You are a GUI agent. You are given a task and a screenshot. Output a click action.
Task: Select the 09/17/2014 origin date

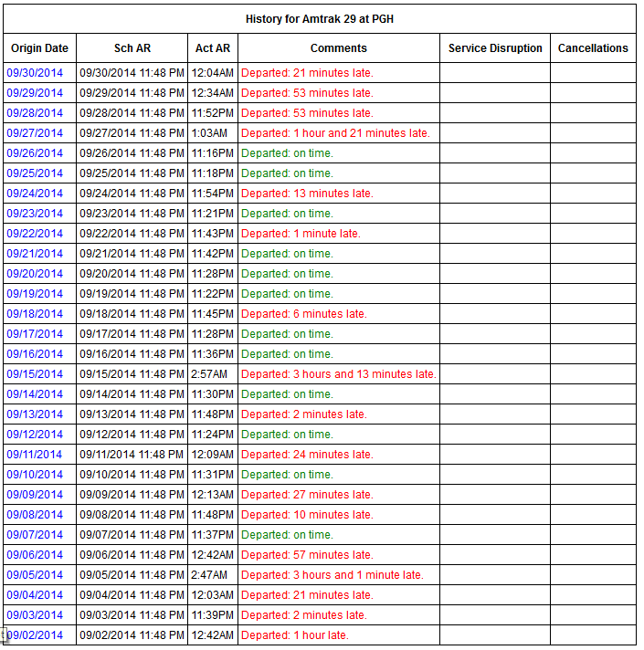pos(35,334)
